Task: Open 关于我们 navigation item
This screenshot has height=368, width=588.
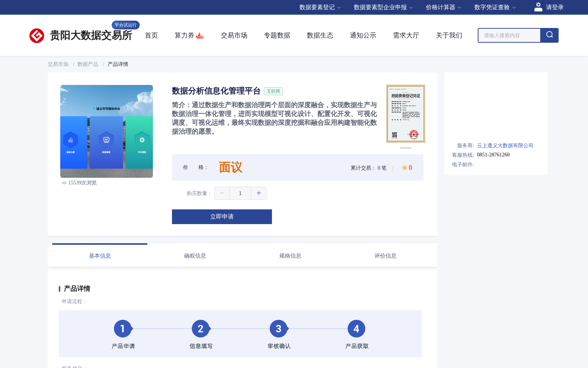Action: 449,35
